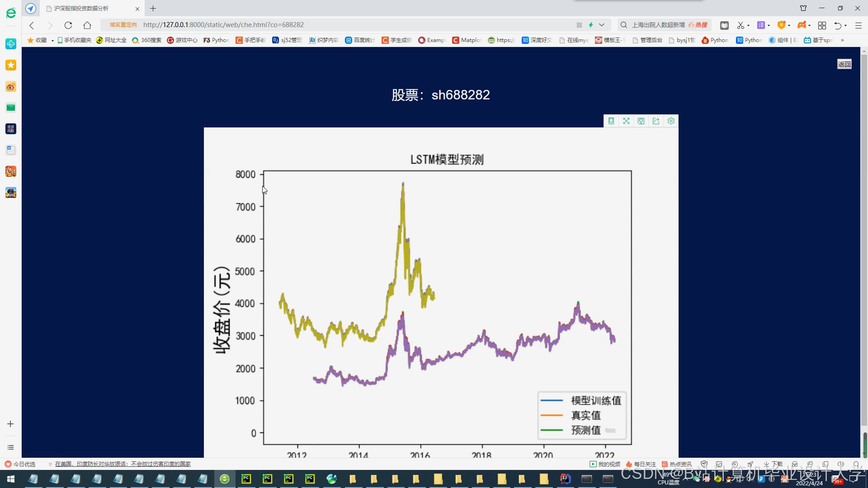Click the chart toolbox restore icon
This screenshot has height=488, width=868.
pos(641,121)
